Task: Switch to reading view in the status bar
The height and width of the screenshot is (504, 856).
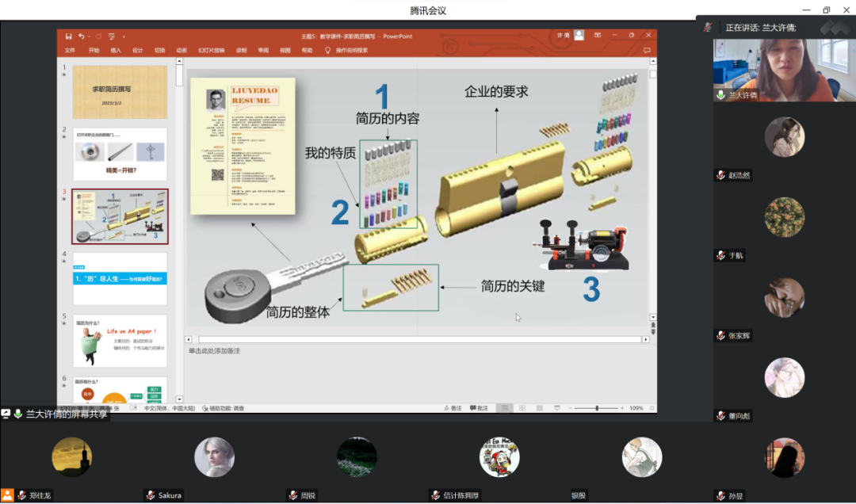Action: tap(537, 408)
